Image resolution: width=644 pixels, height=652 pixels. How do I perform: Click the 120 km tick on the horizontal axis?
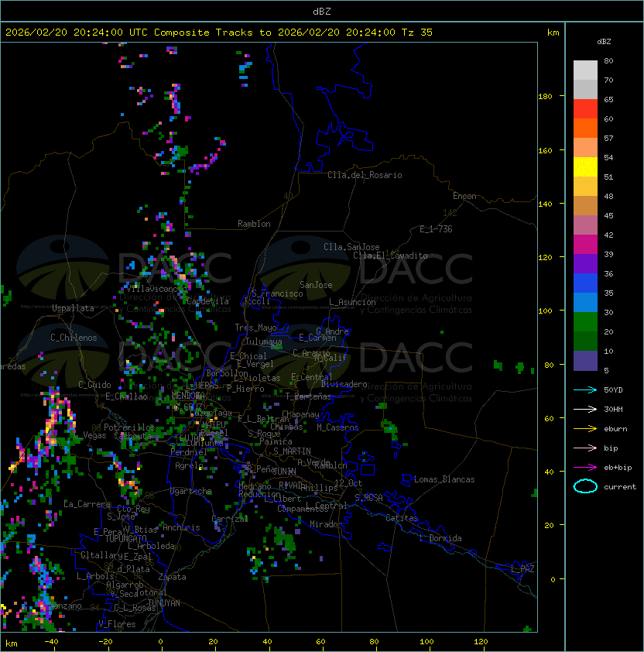pyautogui.click(x=481, y=642)
